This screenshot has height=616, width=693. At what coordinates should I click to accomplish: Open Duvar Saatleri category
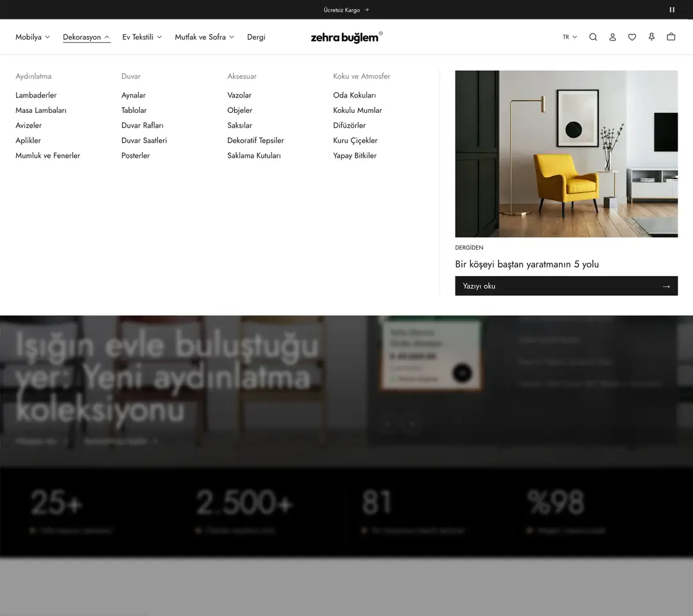[144, 141]
